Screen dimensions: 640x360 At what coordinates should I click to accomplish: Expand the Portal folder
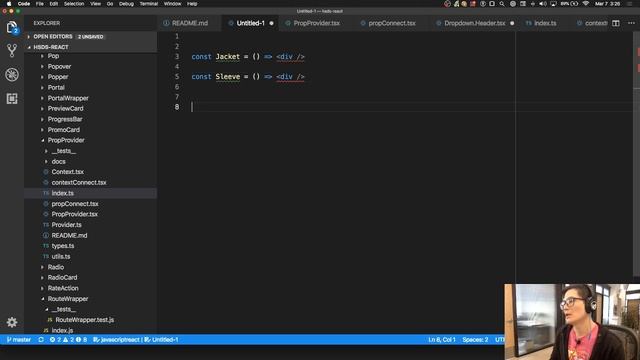tap(56, 88)
